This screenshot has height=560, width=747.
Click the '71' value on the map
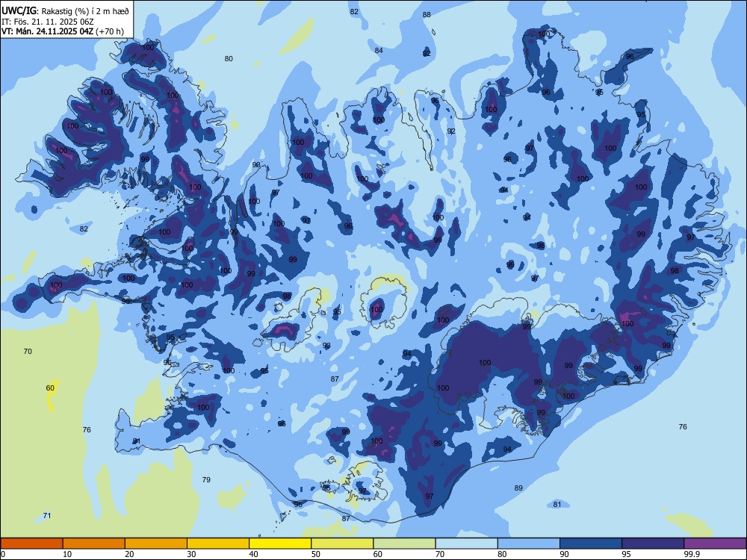click(46, 515)
